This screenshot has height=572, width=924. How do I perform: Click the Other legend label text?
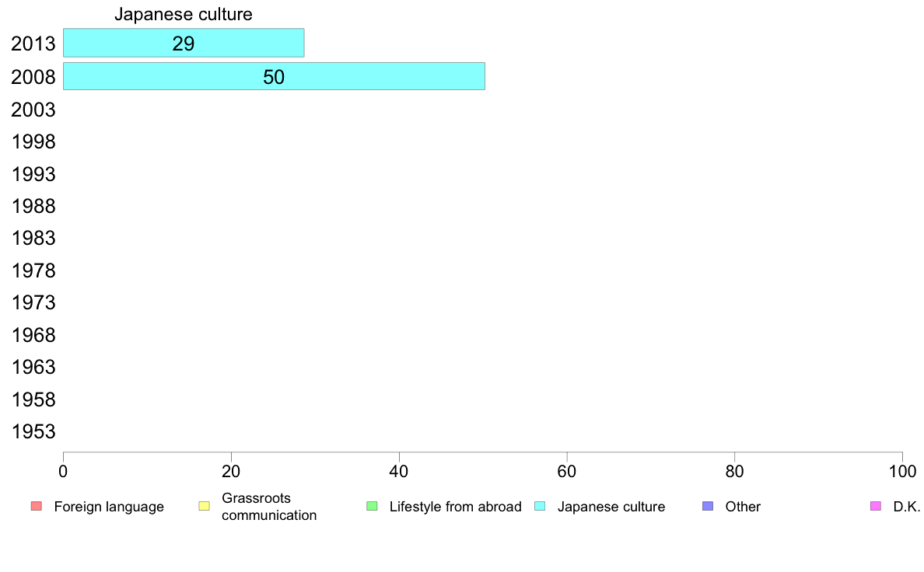(x=743, y=507)
